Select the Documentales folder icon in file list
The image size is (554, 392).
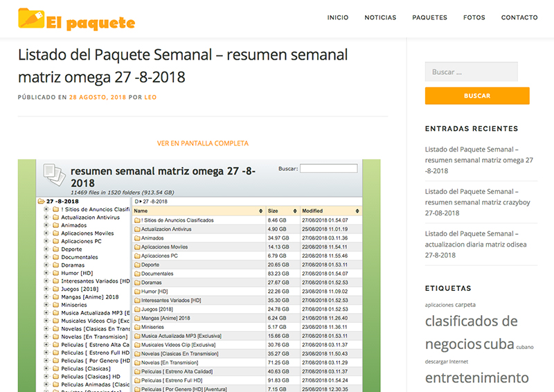coord(137,274)
